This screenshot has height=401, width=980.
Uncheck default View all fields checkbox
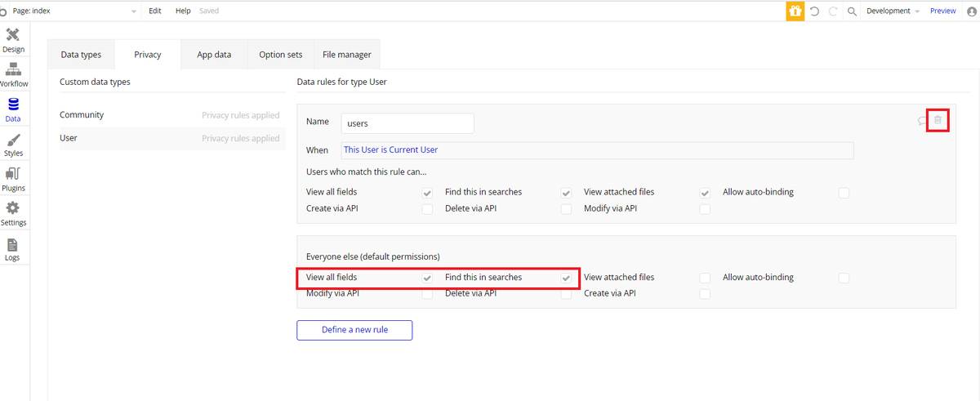pyautogui.click(x=427, y=278)
